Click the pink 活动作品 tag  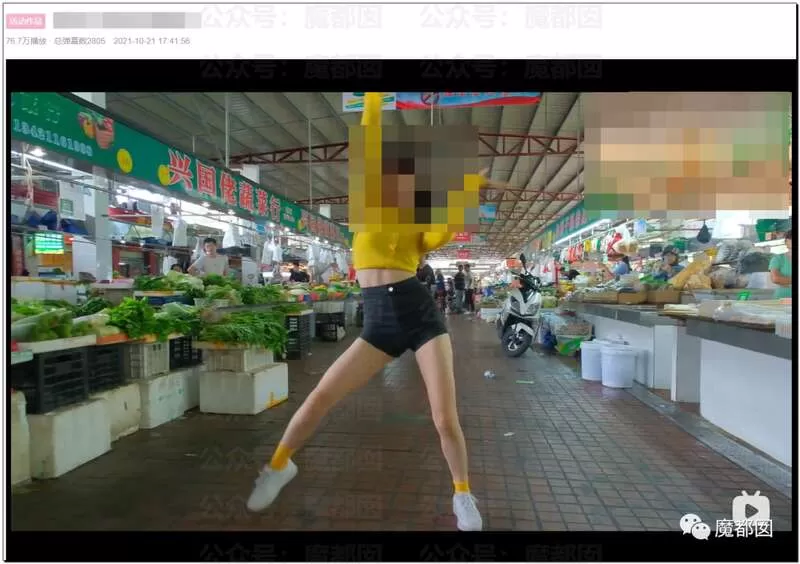[x=26, y=21]
